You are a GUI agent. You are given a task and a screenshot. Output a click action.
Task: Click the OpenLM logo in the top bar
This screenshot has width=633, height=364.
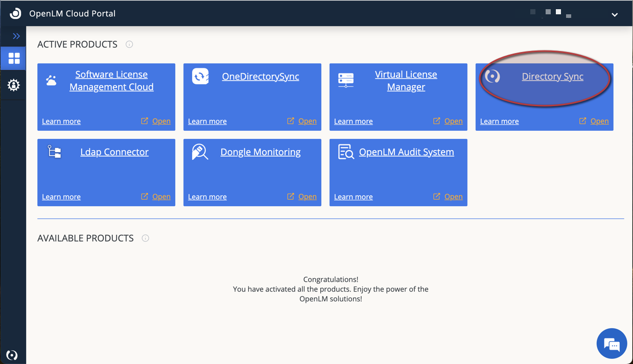pyautogui.click(x=14, y=13)
